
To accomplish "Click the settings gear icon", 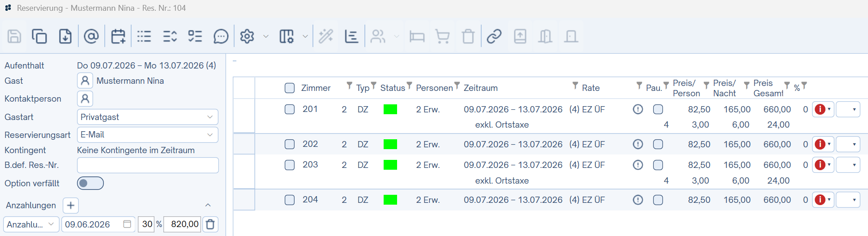I will 247,36.
